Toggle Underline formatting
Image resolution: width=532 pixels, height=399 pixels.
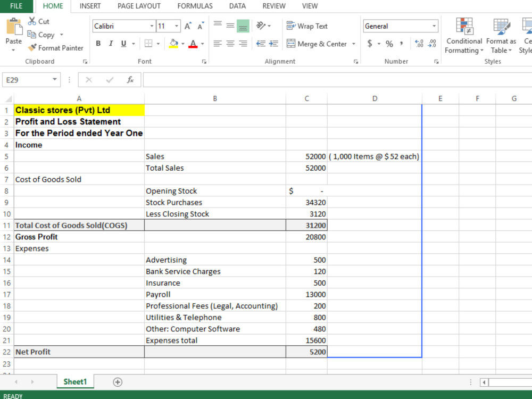coord(123,44)
